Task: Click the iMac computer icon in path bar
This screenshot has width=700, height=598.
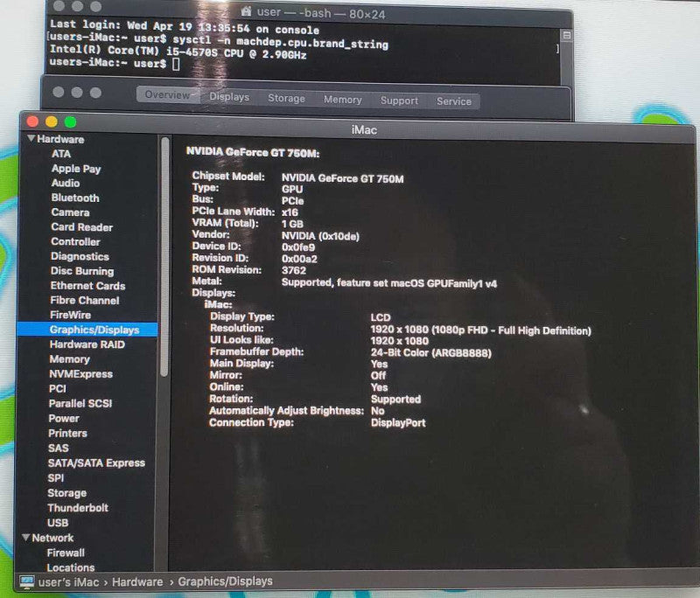Action: [27, 581]
